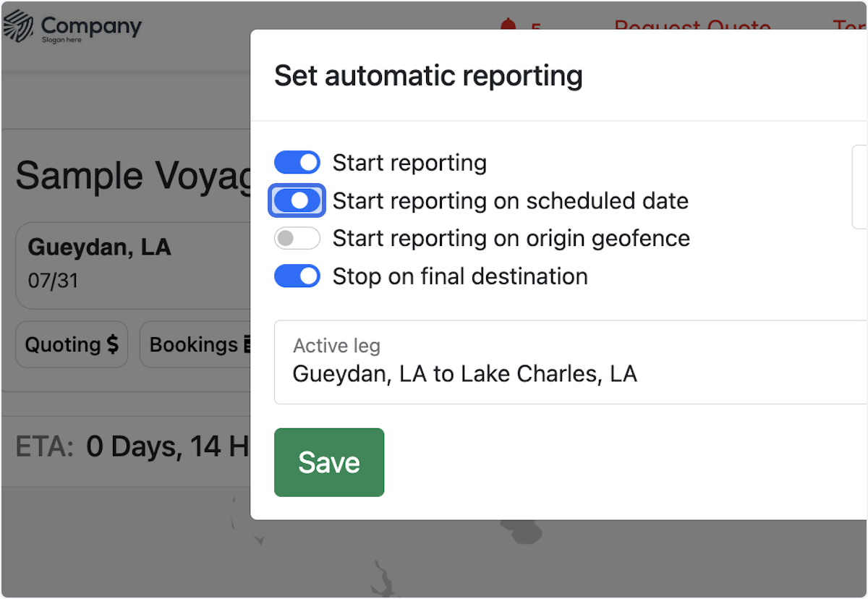
Task: Open the Active leg selector
Action: [x=506, y=362]
